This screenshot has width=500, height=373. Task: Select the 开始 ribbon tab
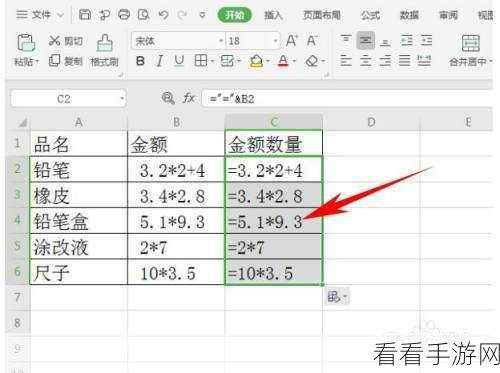(234, 15)
